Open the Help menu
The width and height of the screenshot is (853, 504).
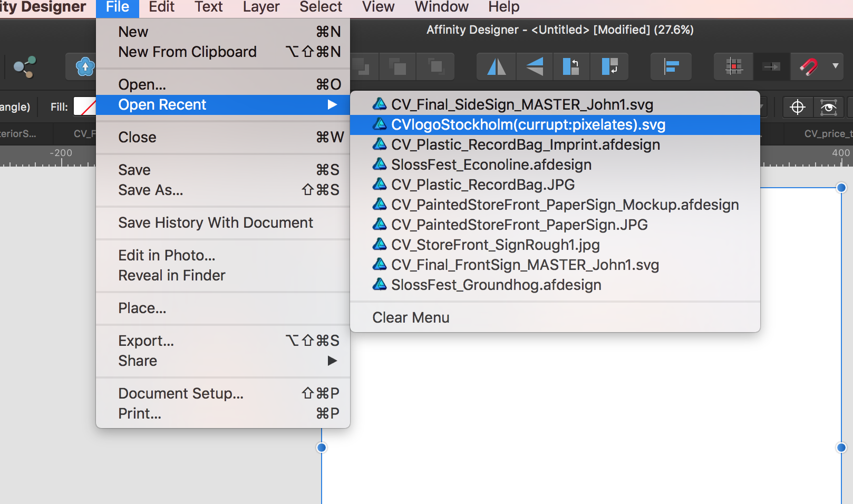tap(503, 7)
